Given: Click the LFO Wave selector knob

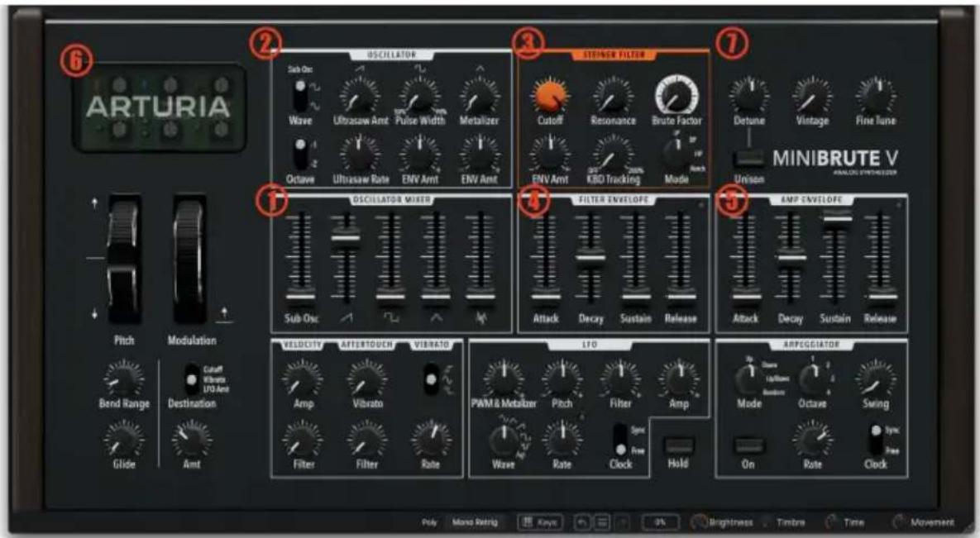Looking at the screenshot, I should tap(503, 440).
